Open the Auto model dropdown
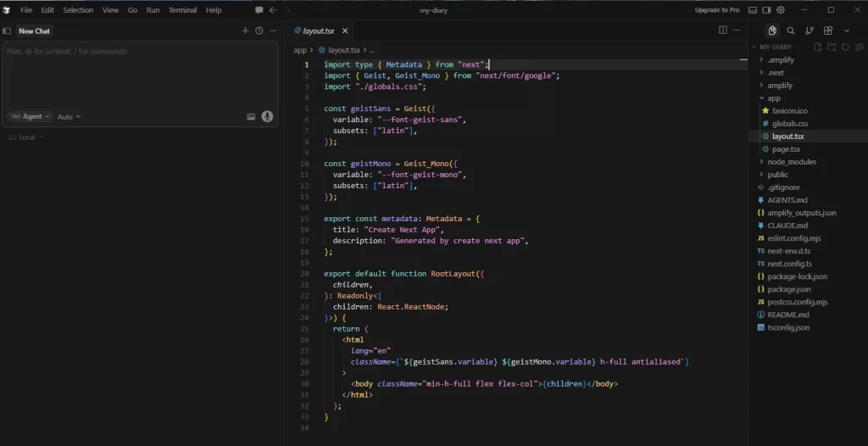This screenshot has height=446, width=868. [69, 116]
